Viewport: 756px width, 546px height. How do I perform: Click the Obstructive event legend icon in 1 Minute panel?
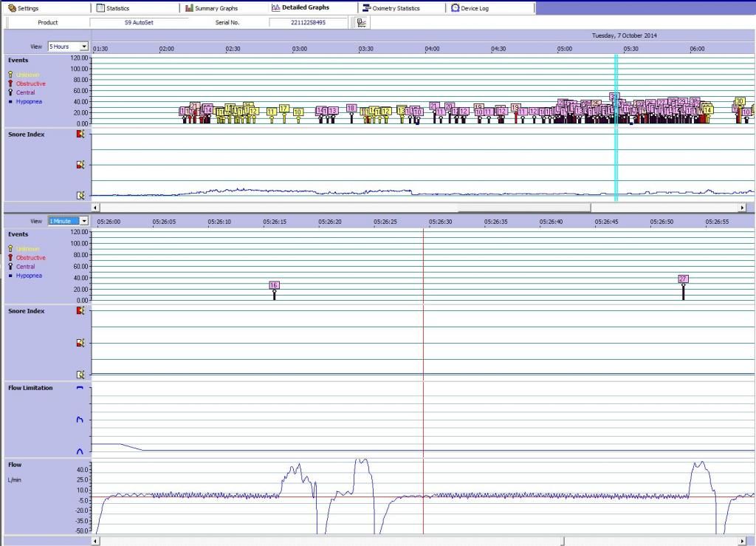[x=10, y=258]
